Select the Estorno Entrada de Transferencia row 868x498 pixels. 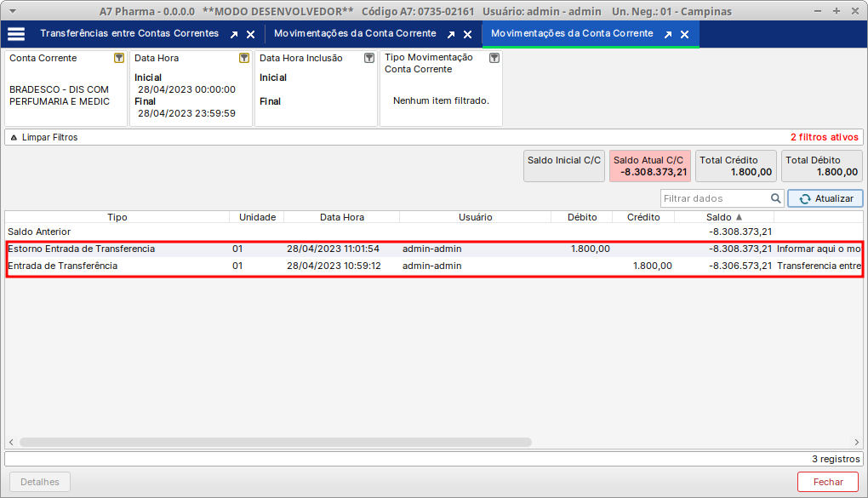pyautogui.click(x=82, y=249)
